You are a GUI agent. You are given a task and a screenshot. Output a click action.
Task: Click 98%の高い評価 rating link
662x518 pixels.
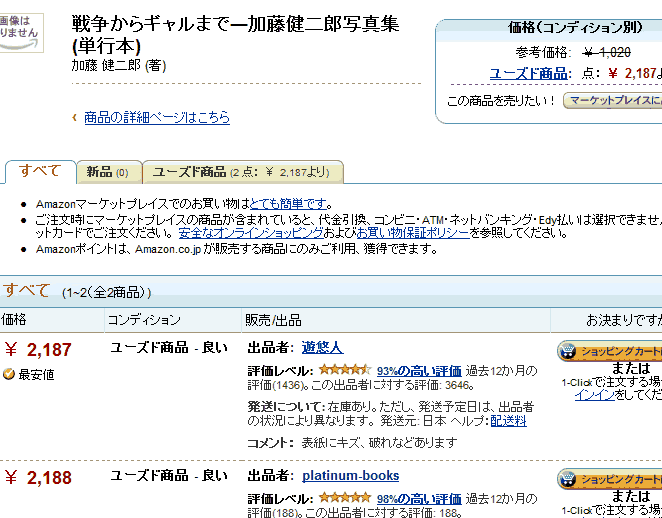419,499
